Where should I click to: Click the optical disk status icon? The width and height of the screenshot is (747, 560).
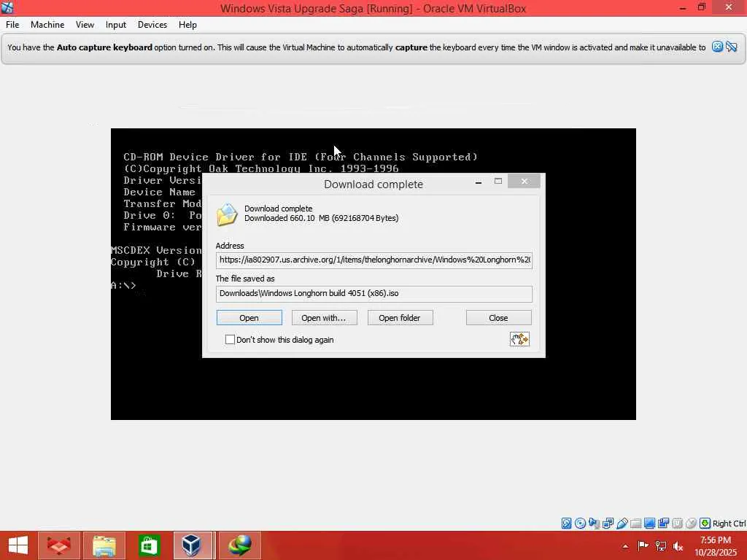point(580,524)
